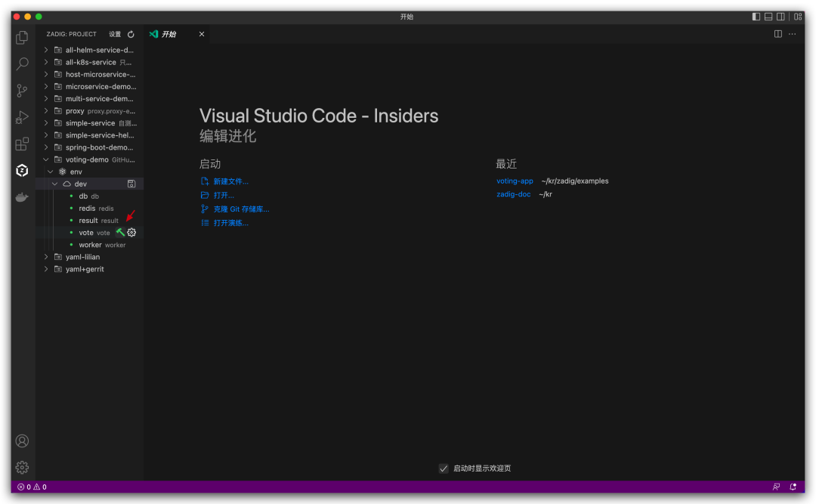Open the more actions menu in editor toolbar

pyautogui.click(x=792, y=33)
